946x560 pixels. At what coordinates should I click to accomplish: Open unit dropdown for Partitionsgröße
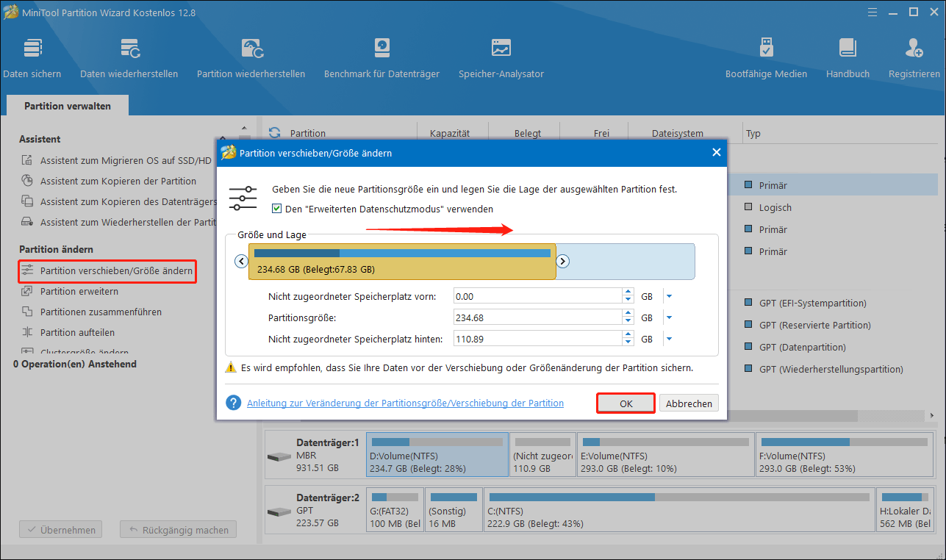(669, 317)
